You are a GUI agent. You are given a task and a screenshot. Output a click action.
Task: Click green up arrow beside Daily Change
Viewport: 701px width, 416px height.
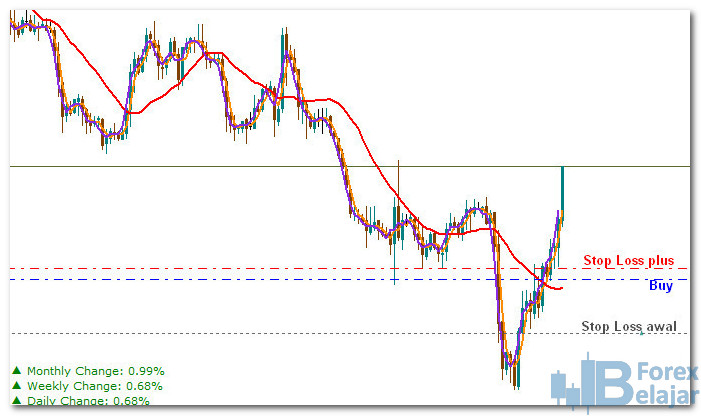click(x=17, y=399)
